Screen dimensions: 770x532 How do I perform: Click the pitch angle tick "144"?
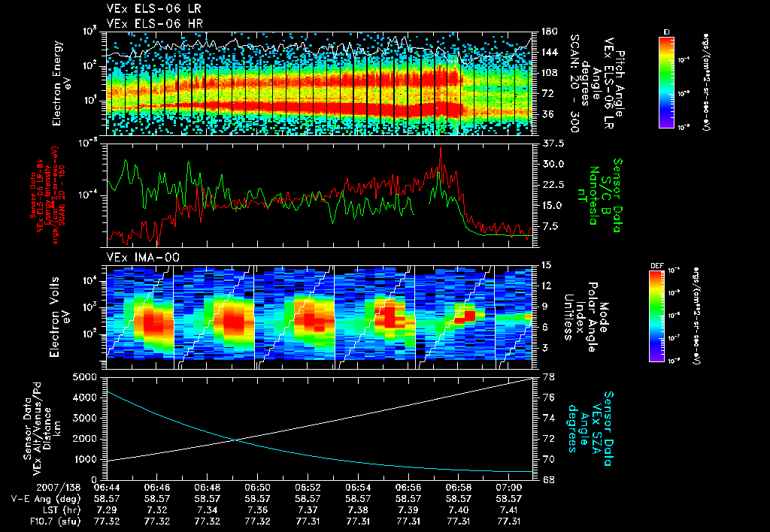click(x=549, y=52)
